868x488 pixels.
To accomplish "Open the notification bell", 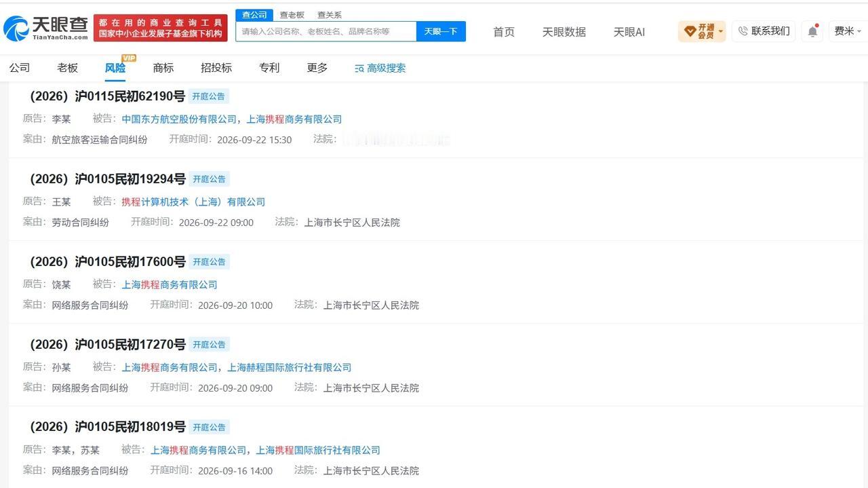I will click(812, 31).
